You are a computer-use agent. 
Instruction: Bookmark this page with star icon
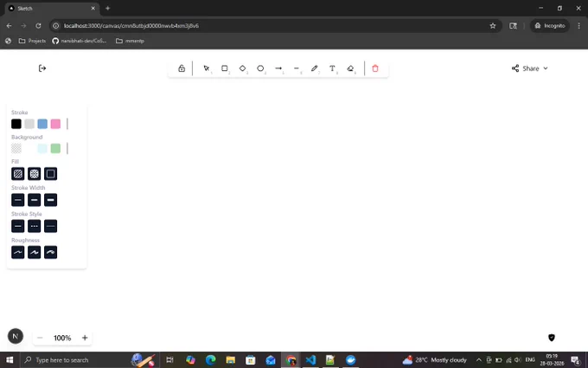493,25
